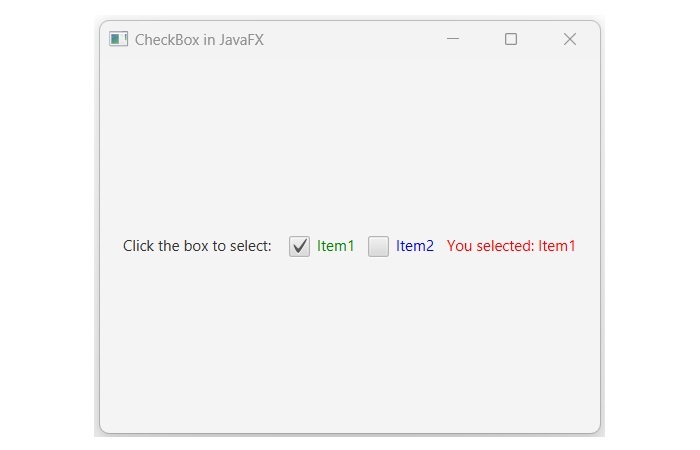Click blank window area below the checkbox row
Screen dimensions: 700x450
[x=350, y=350]
